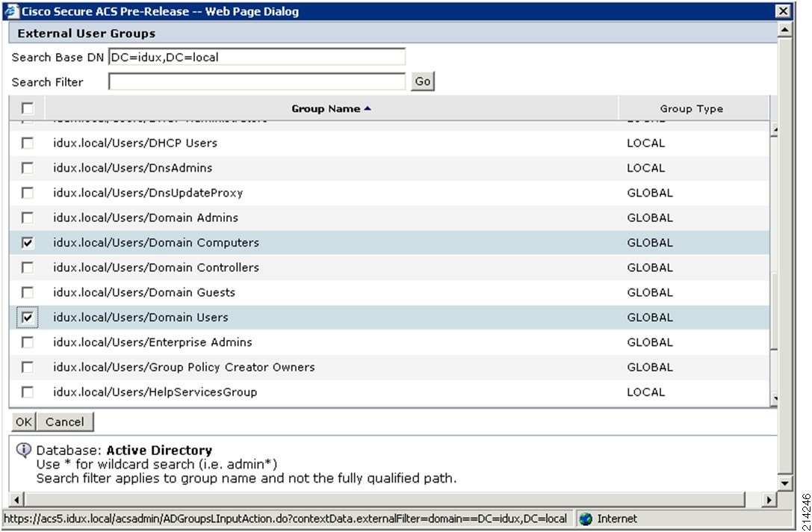This screenshot has width=812, height=532.
Task: Check the Domain Controllers group checkbox
Action: 28,267
